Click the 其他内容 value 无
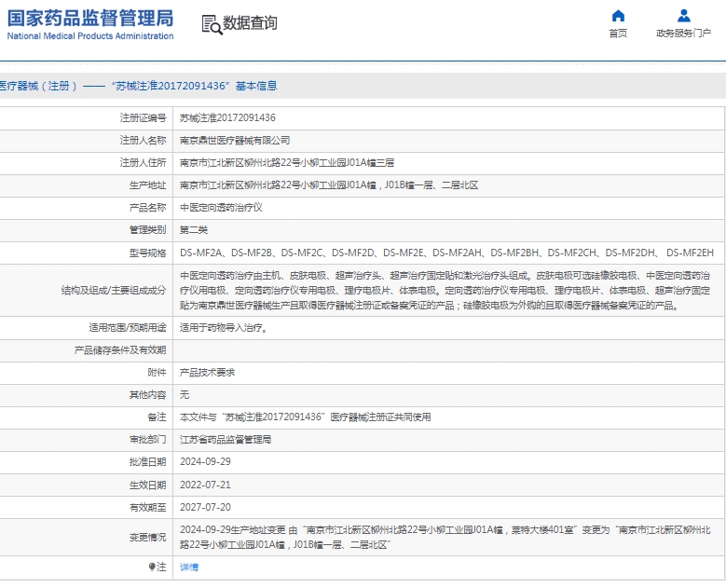 185,395
